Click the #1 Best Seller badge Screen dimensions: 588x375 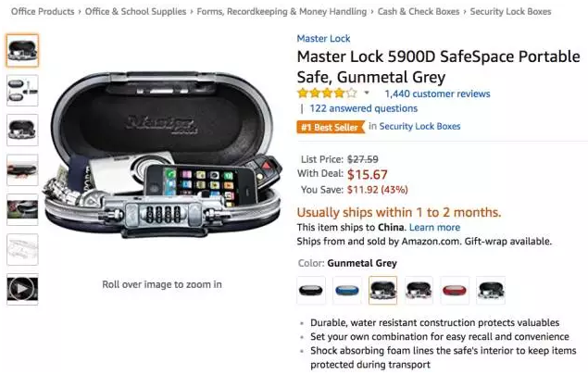point(331,127)
